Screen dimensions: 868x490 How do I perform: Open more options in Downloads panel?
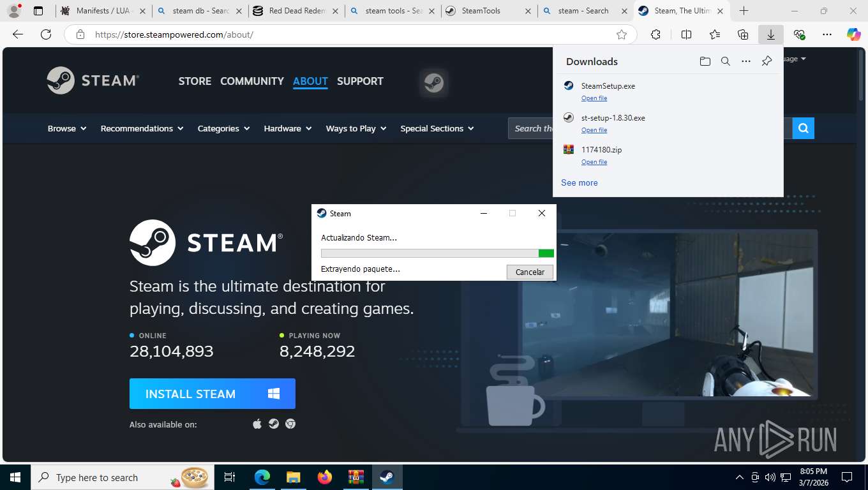[746, 61]
